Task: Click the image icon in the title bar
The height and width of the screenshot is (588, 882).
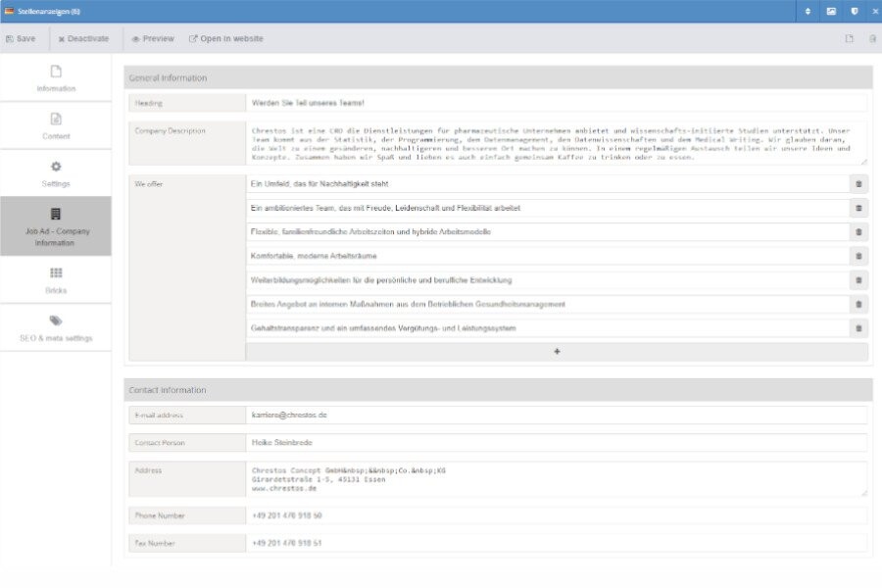Action: [x=832, y=10]
